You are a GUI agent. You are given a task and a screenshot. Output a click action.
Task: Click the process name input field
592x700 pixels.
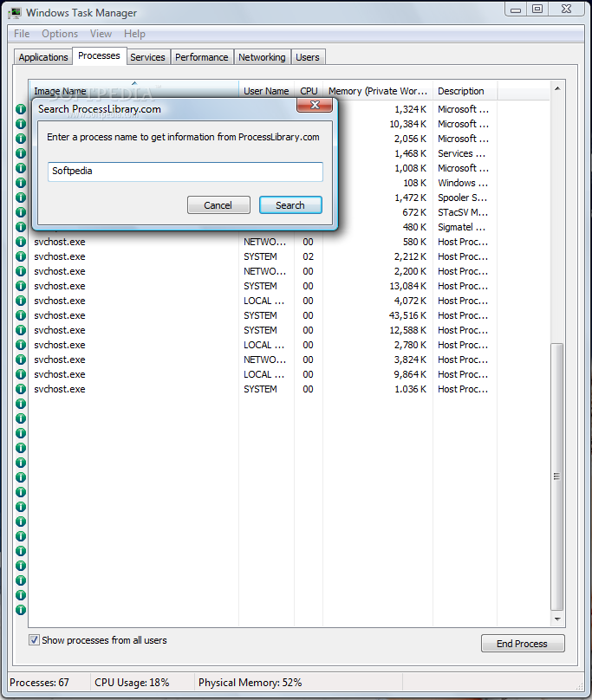tap(185, 172)
